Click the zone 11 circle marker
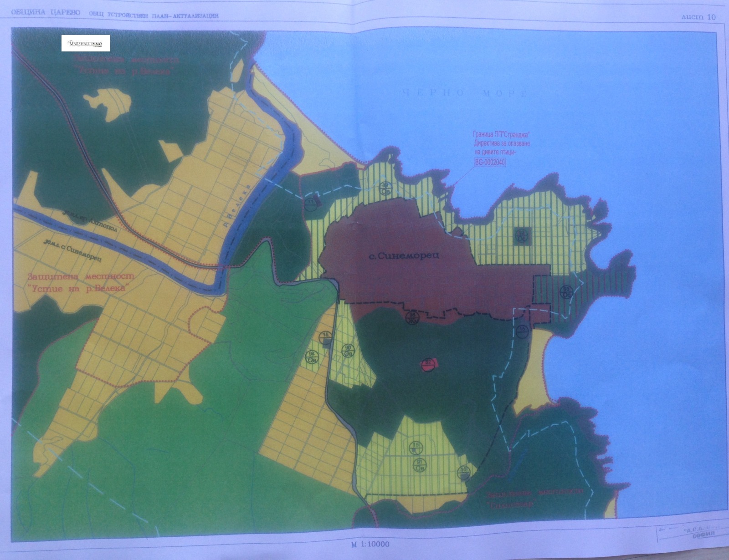The height and width of the screenshot is (560, 729). tap(311, 204)
